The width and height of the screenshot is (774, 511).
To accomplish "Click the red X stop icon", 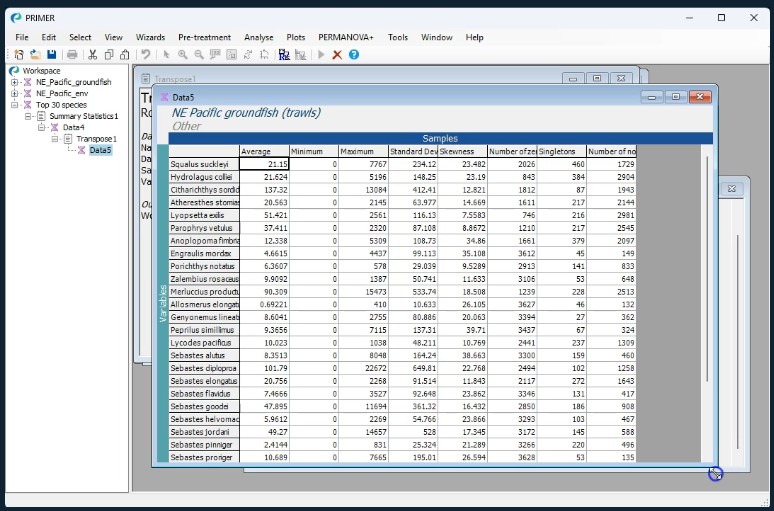I will click(x=337, y=55).
